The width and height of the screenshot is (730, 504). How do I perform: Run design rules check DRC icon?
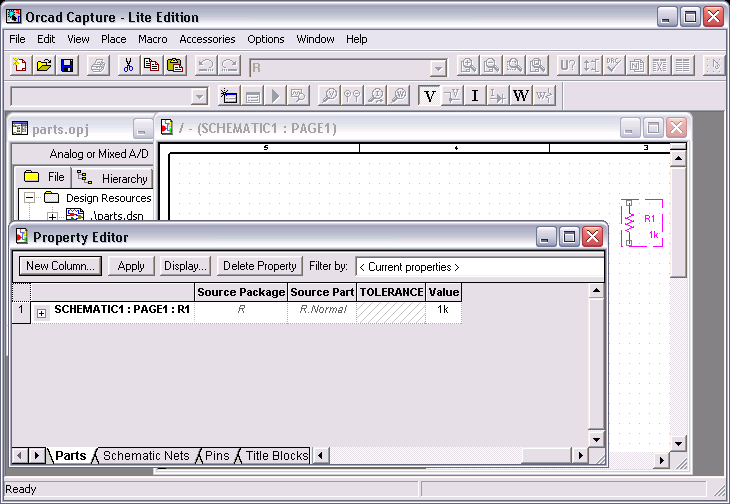614,66
